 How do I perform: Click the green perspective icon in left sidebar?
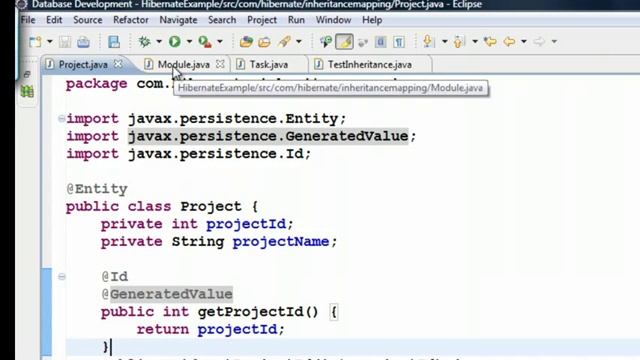pos(27,91)
